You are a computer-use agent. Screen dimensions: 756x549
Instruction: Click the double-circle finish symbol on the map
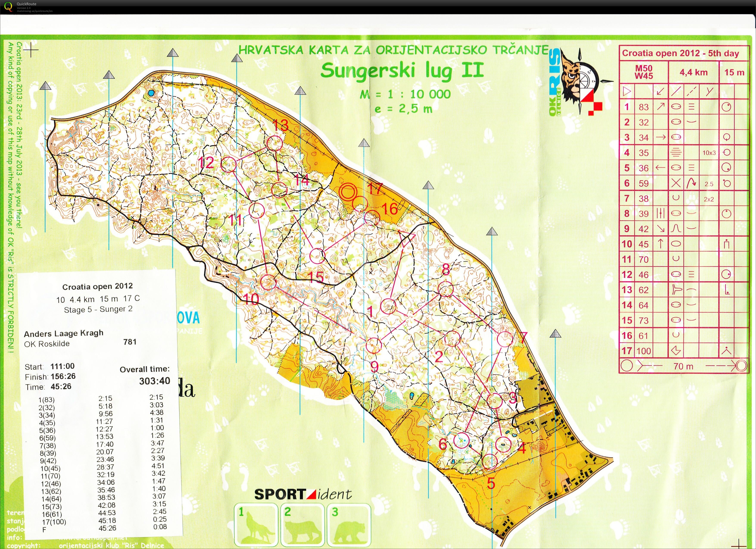pos(348,192)
